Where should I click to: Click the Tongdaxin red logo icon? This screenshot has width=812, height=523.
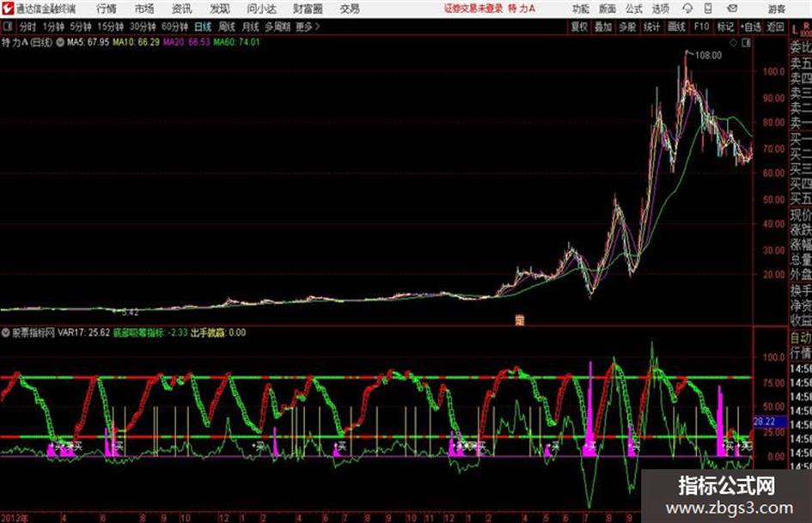7,9
